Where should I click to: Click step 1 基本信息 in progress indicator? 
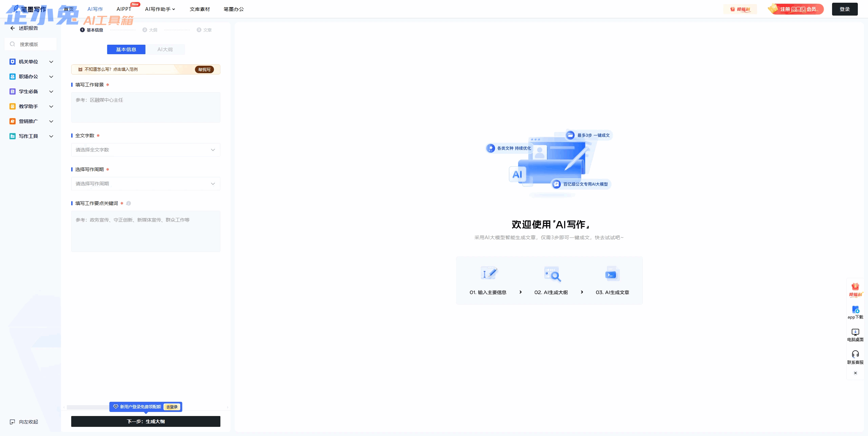(x=92, y=30)
